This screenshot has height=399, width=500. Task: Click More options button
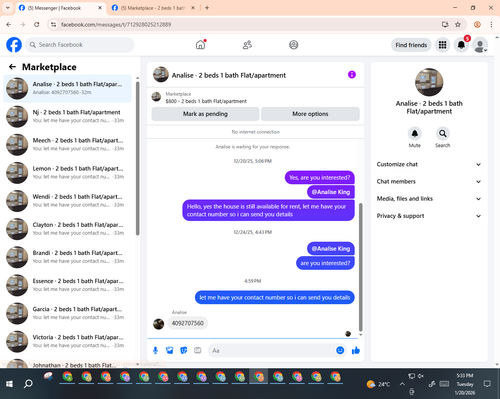(310, 114)
